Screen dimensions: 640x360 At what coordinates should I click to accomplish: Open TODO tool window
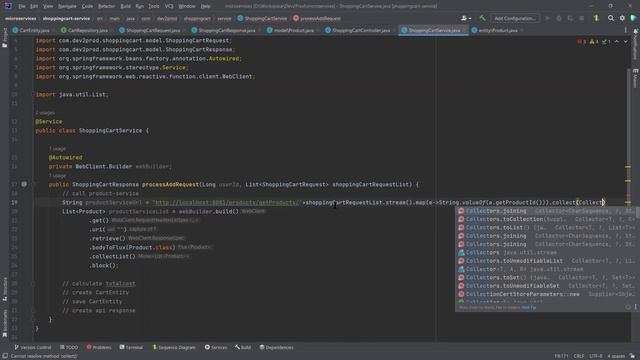(69, 347)
